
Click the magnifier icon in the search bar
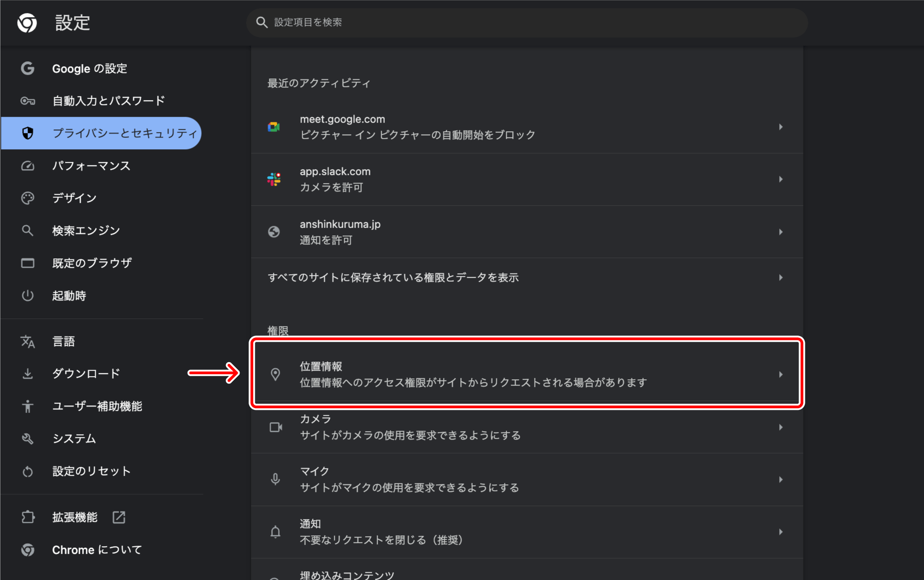(262, 22)
